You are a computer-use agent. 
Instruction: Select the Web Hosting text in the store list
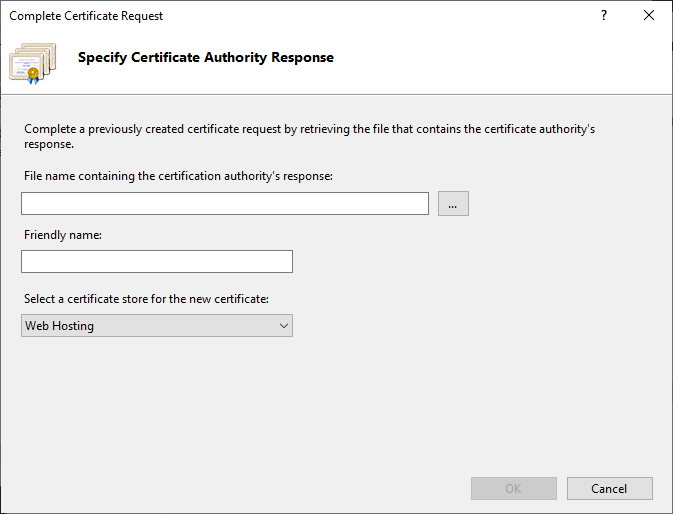(x=60, y=325)
